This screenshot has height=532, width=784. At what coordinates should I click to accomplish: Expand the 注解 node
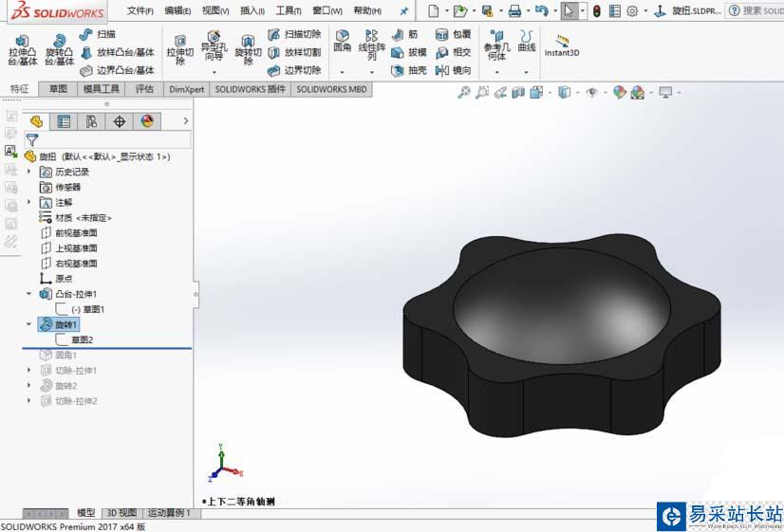coord(28,202)
